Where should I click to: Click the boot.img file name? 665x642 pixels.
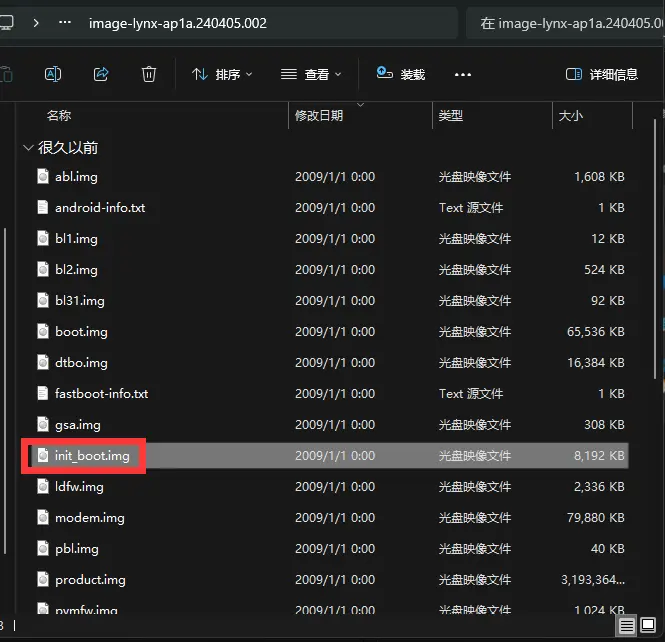click(81, 332)
